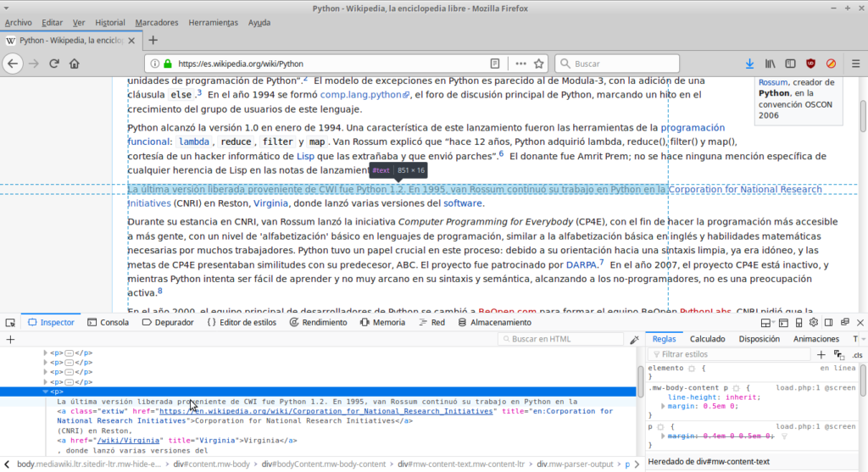Click the red shield extension icon
Image resolution: width=868 pixels, height=472 pixels.
click(x=811, y=64)
